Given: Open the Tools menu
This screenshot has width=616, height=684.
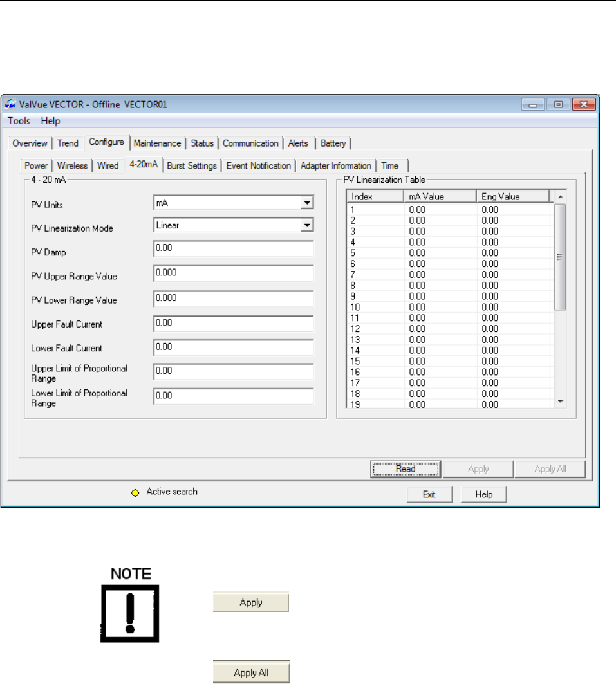Looking at the screenshot, I should click(x=19, y=121).
